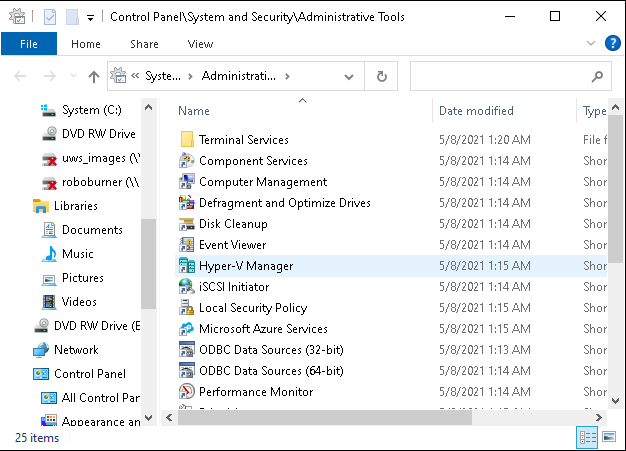Image resolution: width=626 pixels, height=451 pixels.
Task: Open the address bar history dropdown
Action: [348, 76]
